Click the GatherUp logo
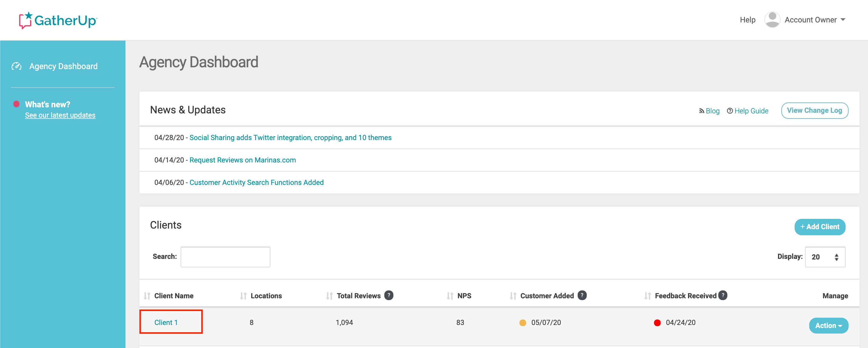 pos(58,20)
